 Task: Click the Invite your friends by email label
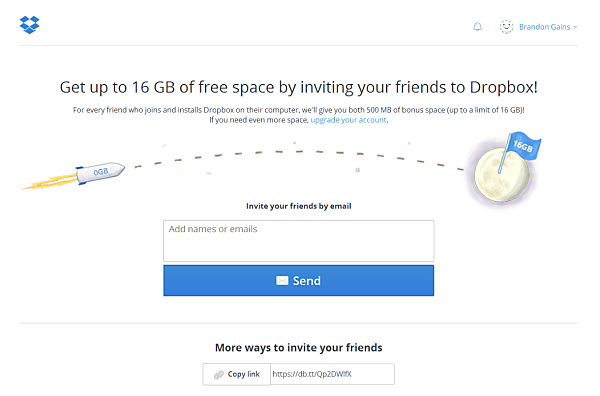click(298, 206)
